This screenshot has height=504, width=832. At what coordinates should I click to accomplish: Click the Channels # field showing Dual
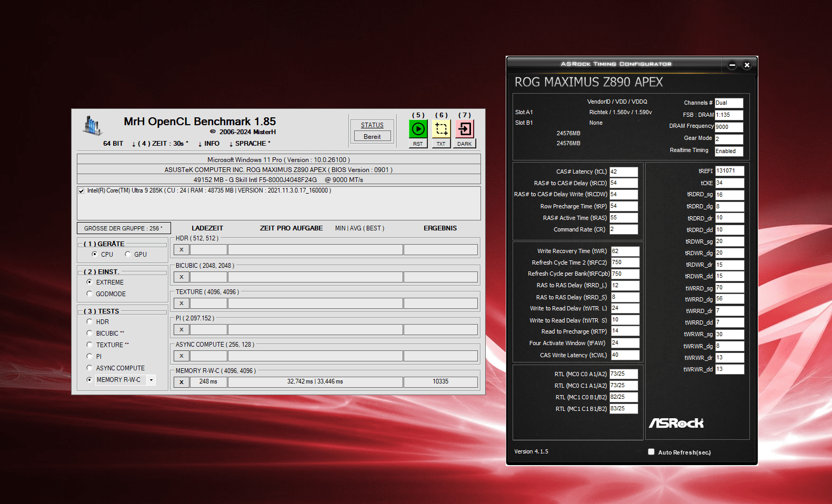[x=729, y=103]
